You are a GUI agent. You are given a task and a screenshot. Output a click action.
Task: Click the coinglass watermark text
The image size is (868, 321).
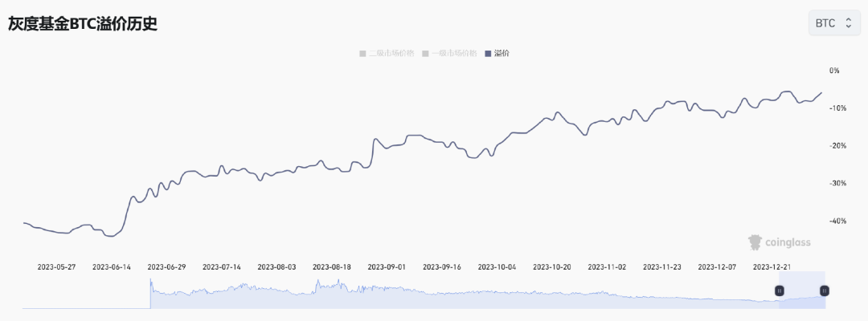coord(788,242)
